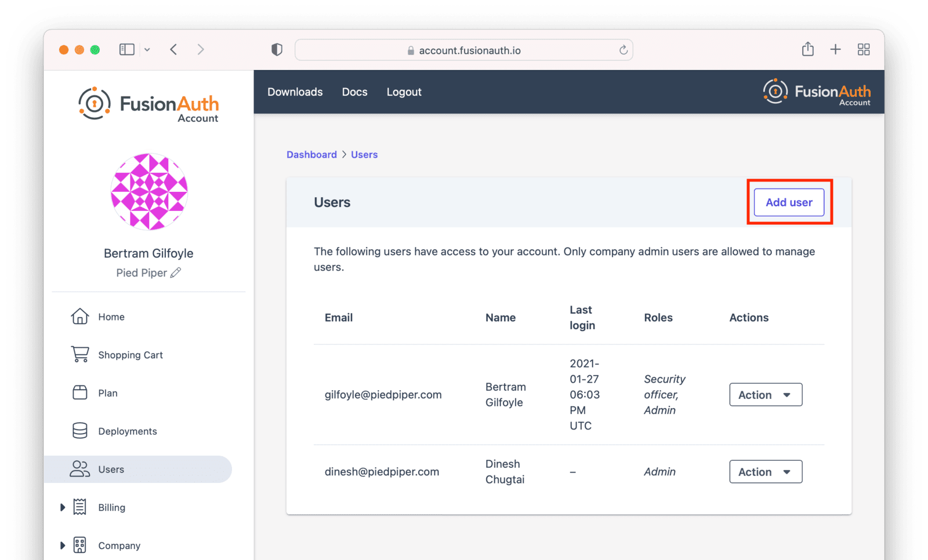Viewport: 928px width, 560px height.
Task: Click the Company building icon
Action: coord(79,545)
